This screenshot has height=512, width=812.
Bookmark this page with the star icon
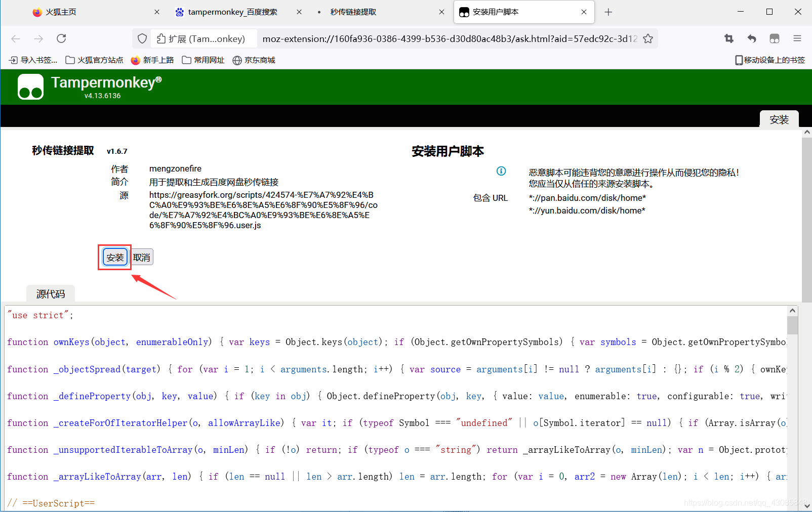point(648,38)
